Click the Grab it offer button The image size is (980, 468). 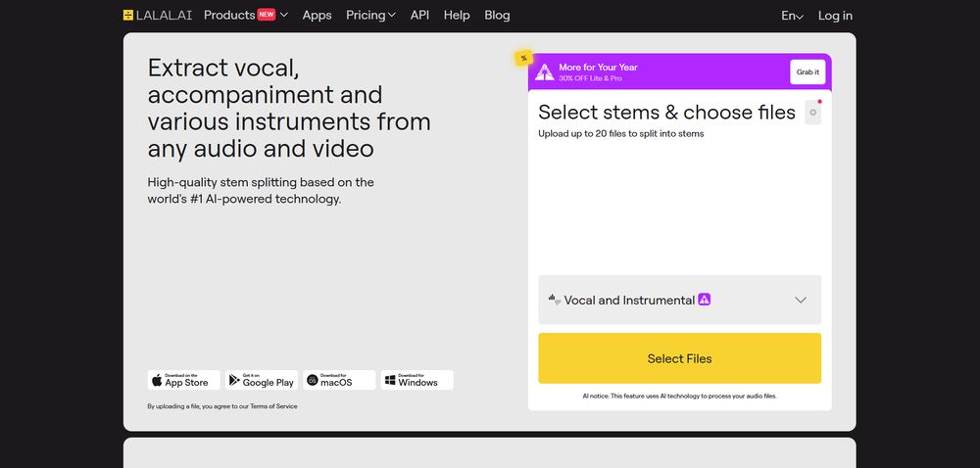[808, 71]
